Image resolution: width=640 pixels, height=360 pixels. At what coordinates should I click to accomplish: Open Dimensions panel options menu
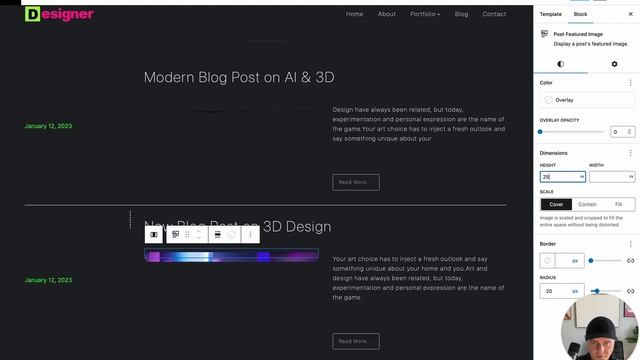coord(631,153)
